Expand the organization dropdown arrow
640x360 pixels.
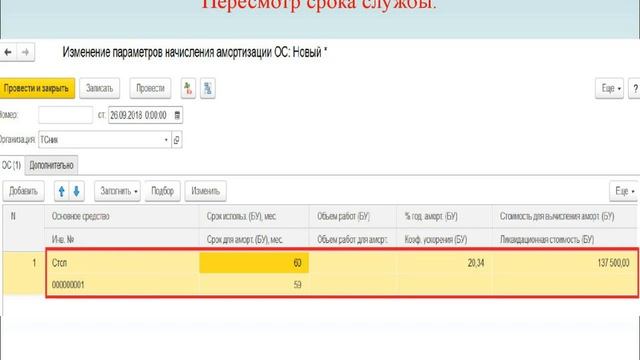pos(166,140)
